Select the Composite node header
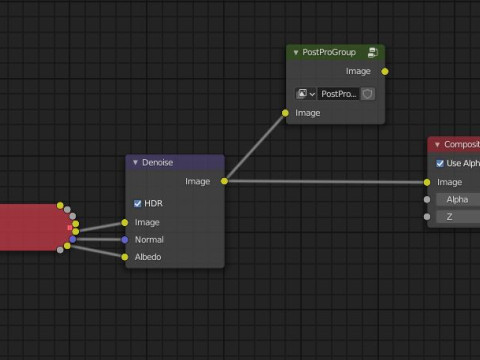 point(454,144)
